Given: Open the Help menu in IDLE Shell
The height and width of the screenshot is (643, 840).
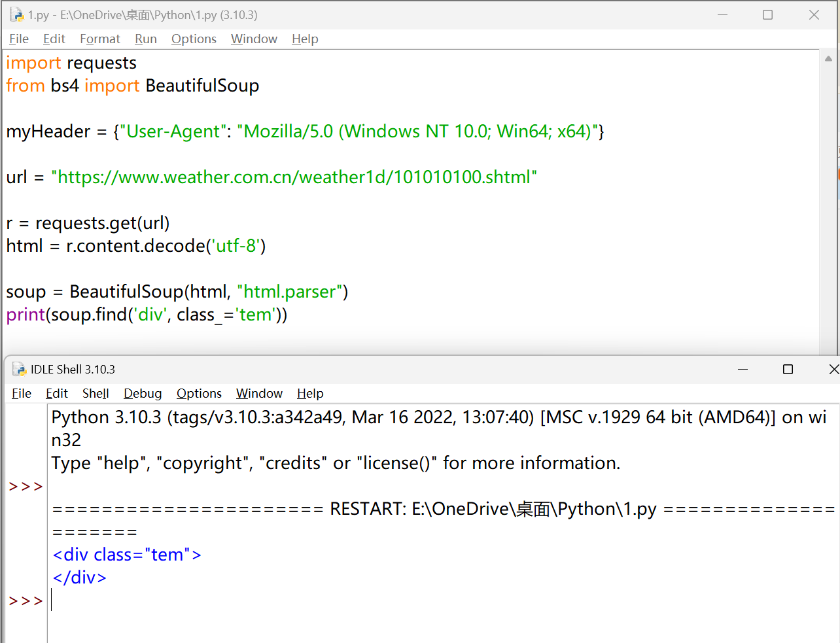Looking at the screenshot, I should [x=310, y=394].
